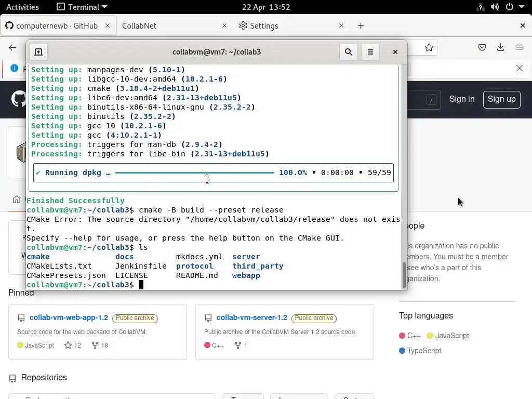The width and height of the screenshot is (532, 399).
Task: Click the repo icon beside collab-vm-server-1.2
Action: point(208,318)
